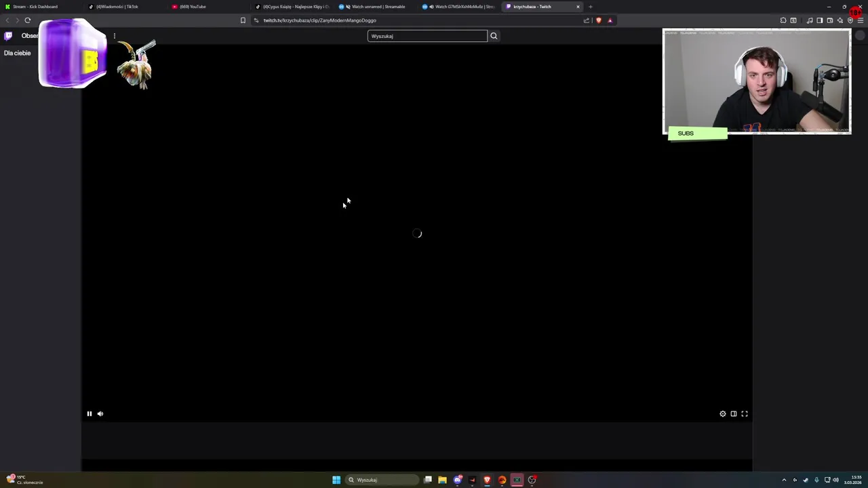Click the address bar URL

coord(319,20)
